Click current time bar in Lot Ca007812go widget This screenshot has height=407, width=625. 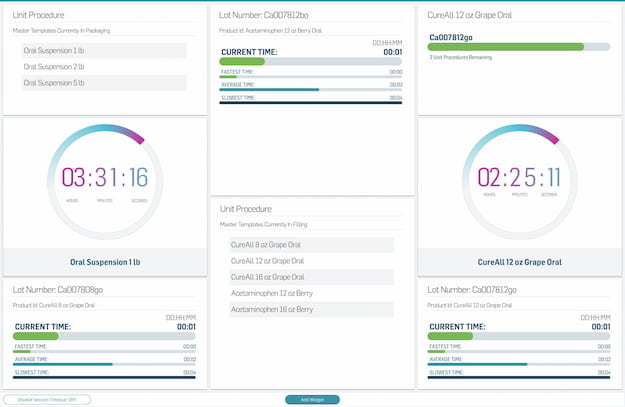point(519,336)
